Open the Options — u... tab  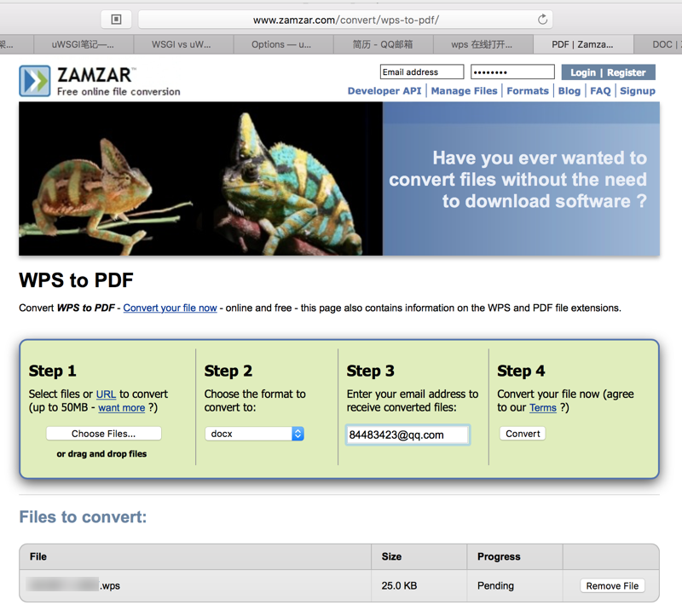click(x=283, y=44)
